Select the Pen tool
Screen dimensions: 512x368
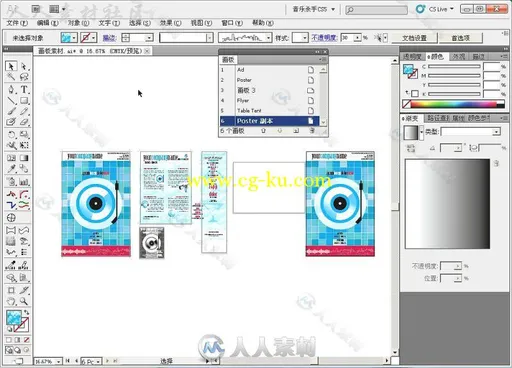[x=11, y=89]
